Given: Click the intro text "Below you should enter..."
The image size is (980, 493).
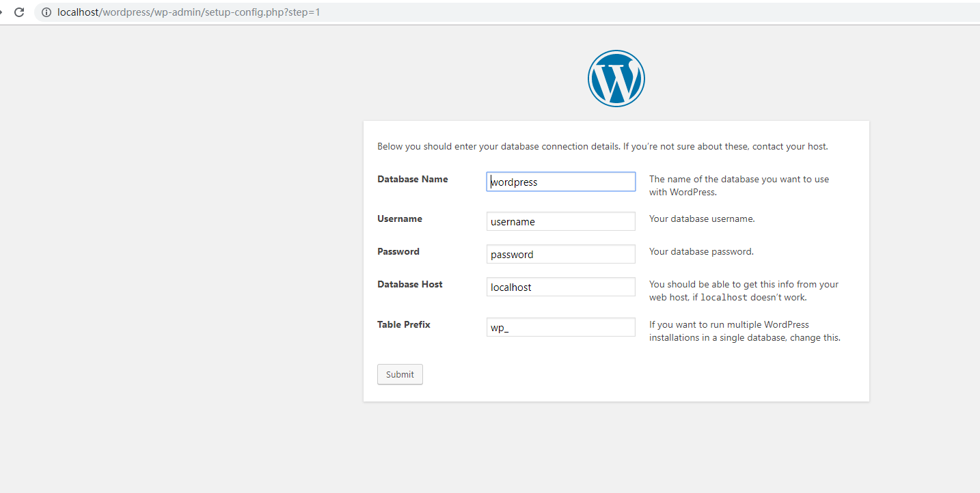Looking at the screenshot, I should coord(603,146).
